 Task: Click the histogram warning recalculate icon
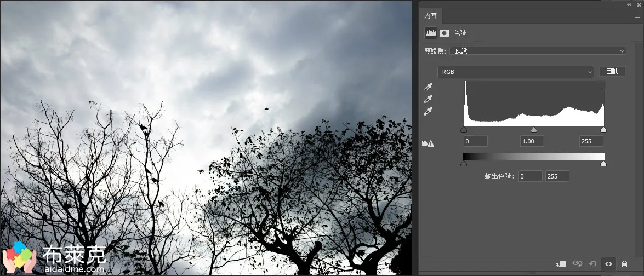[x=428, y=143]
